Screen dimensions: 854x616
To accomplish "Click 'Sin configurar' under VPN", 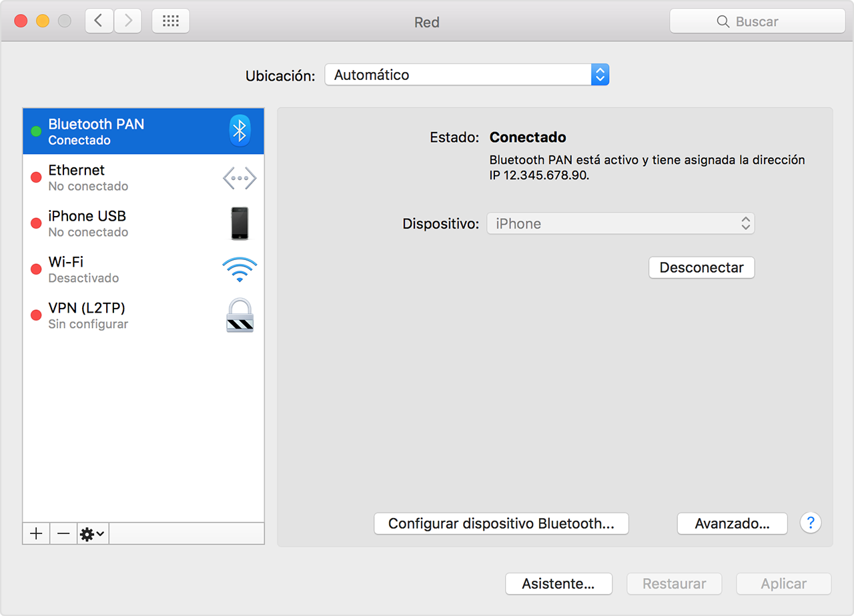I will coord(88,324).
